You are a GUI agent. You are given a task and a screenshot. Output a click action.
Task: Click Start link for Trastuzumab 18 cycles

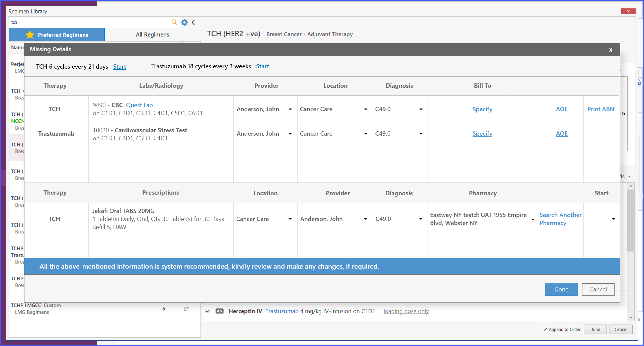pos(262,66)
